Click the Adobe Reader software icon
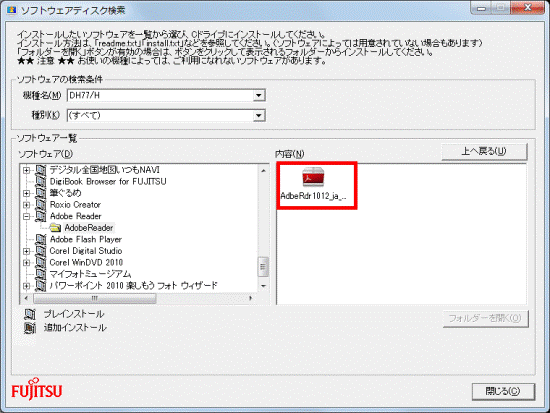The height and width of the screenshot is (413, 550). coord(41,216)
